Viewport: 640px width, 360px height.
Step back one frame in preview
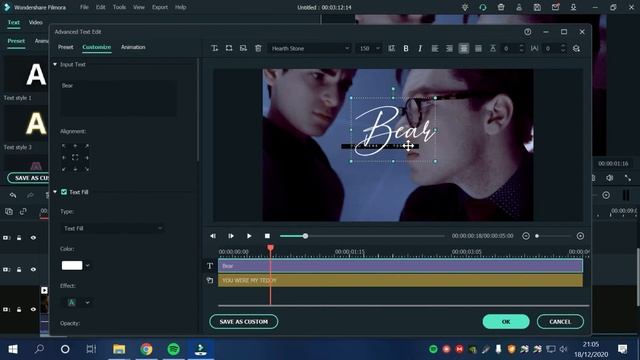213,236
